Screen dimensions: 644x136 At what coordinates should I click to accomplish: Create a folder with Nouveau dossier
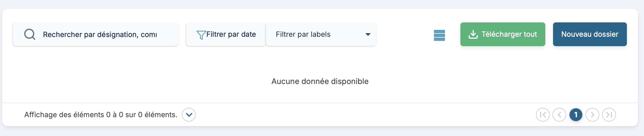point(590,34)
